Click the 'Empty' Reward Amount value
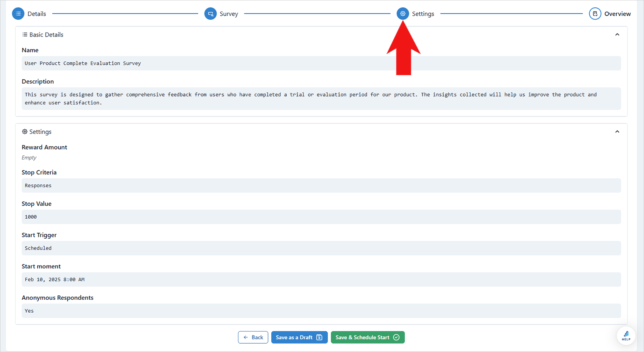 pyautogui.click(x=29, y=158)
